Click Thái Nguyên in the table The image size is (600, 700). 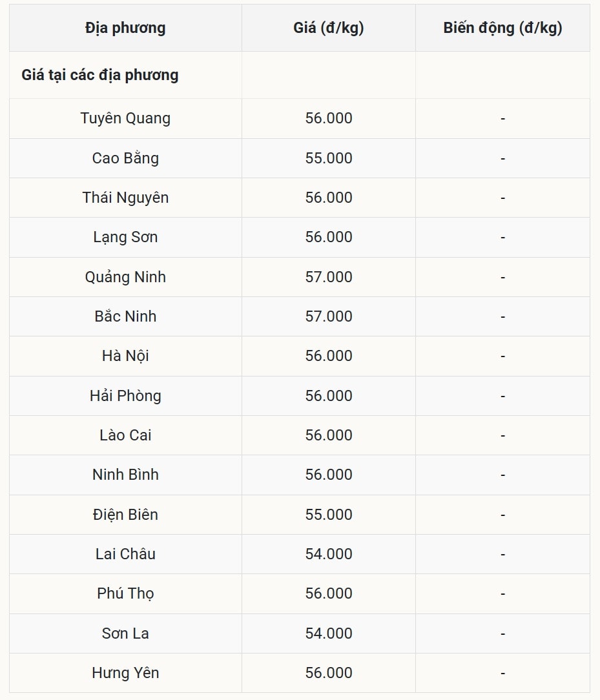pyautogui.click(x=125, y=198)
